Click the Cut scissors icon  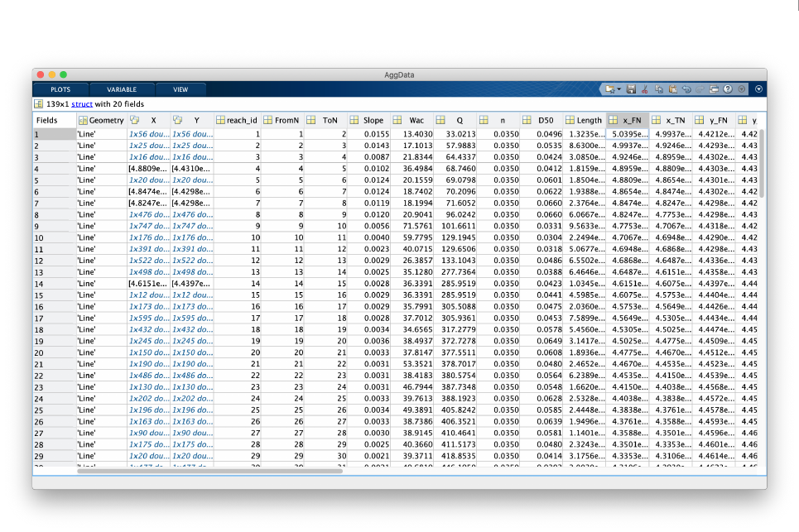pyautogui.click(x=646, y=89)
